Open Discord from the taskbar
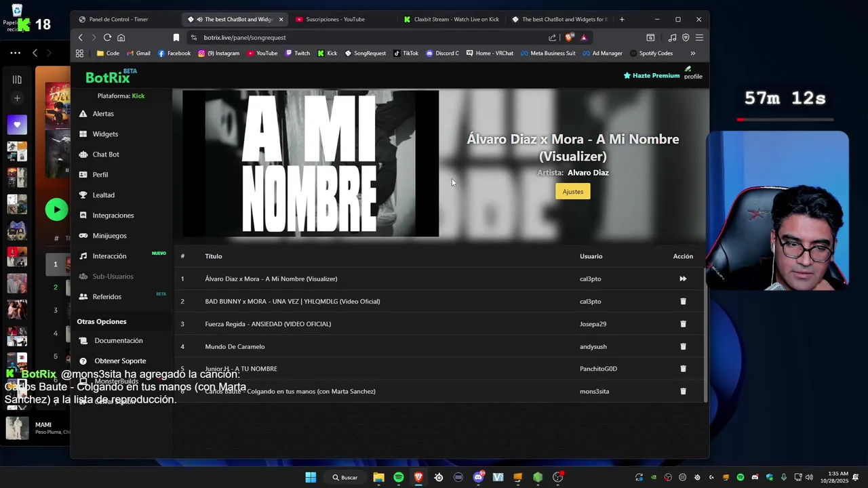The image size is (868, 488). click(478, 477)
